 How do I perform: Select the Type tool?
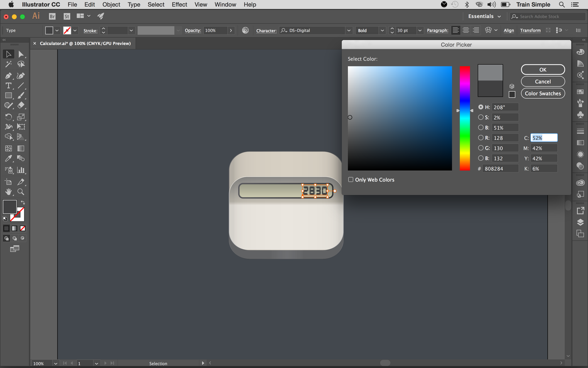[9, 86]
